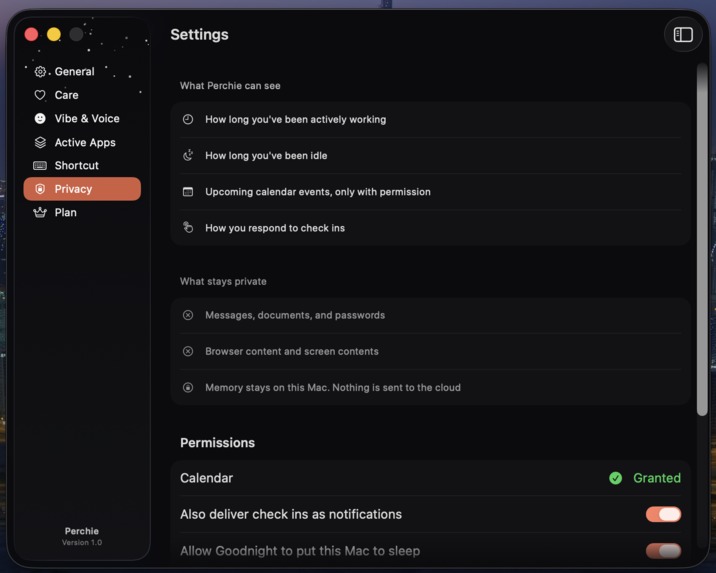Toggle Allow Goodnight to sleep Mac
716x573 pixels.
663,551
